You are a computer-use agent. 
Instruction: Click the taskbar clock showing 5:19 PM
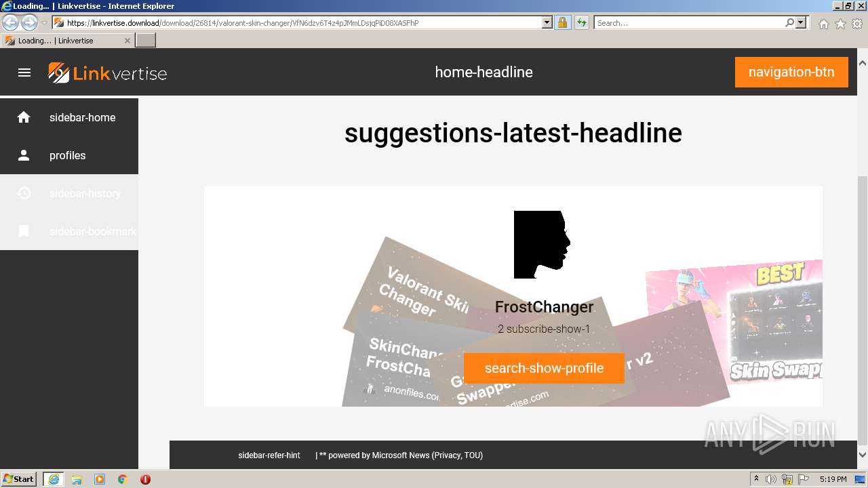(x=833, y=479)
